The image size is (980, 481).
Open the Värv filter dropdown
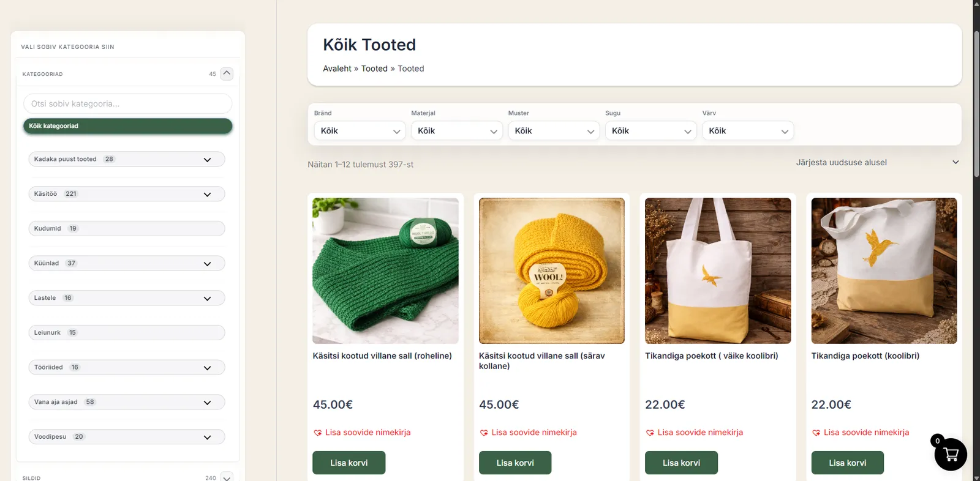[x=747, y=131]
